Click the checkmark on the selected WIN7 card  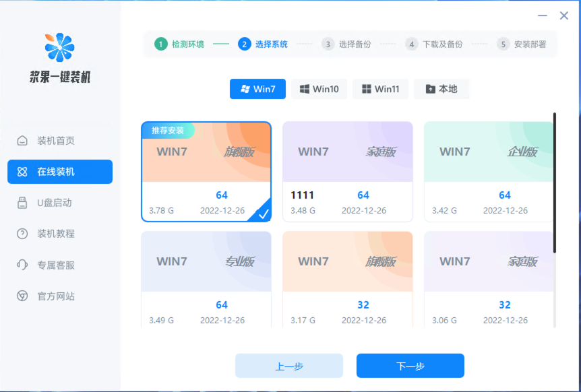click(264, 214)
